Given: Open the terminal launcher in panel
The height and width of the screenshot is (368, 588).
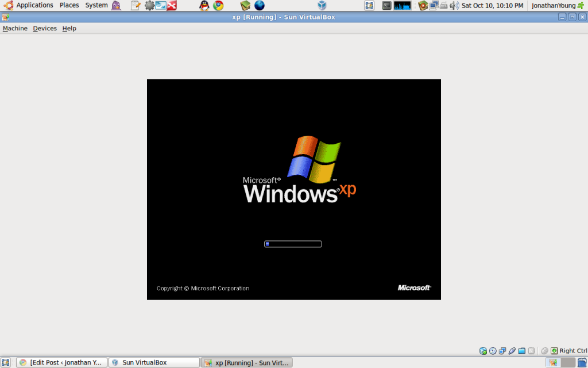Looking at the screenshot, I should tap(386, 5).
